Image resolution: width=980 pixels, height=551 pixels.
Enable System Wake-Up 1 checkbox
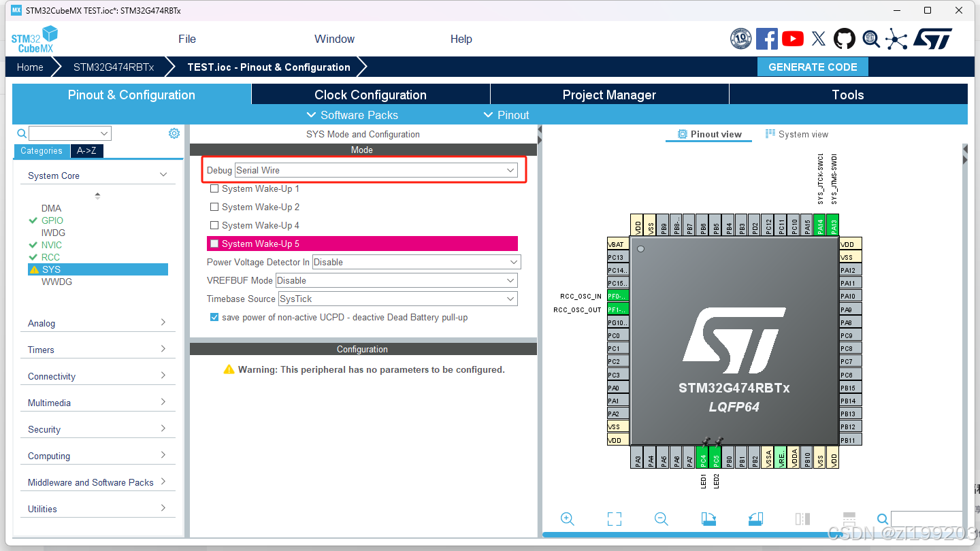point(214,188)
